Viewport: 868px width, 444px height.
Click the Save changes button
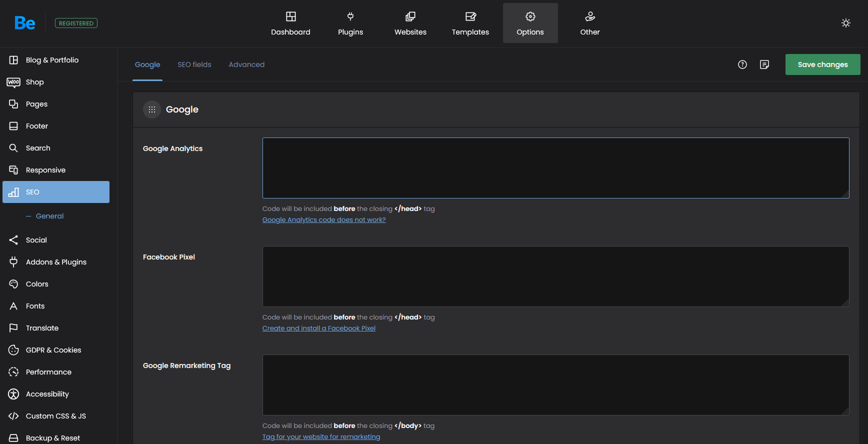[823, 64]
